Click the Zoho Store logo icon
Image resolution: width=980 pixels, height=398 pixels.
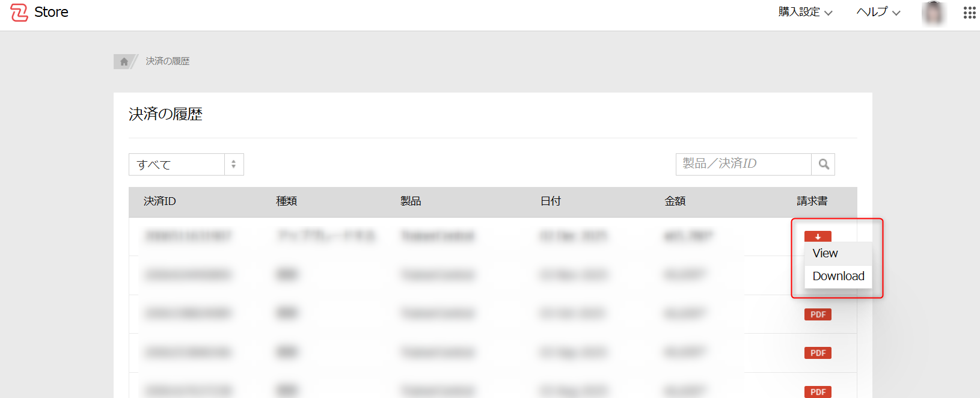[x=19, y=13]
